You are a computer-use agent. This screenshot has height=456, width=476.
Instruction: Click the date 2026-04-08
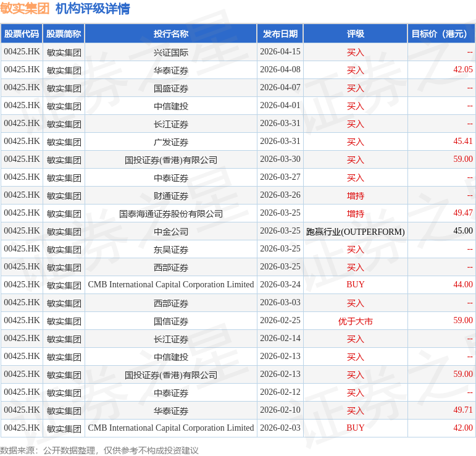click(280, 70)
